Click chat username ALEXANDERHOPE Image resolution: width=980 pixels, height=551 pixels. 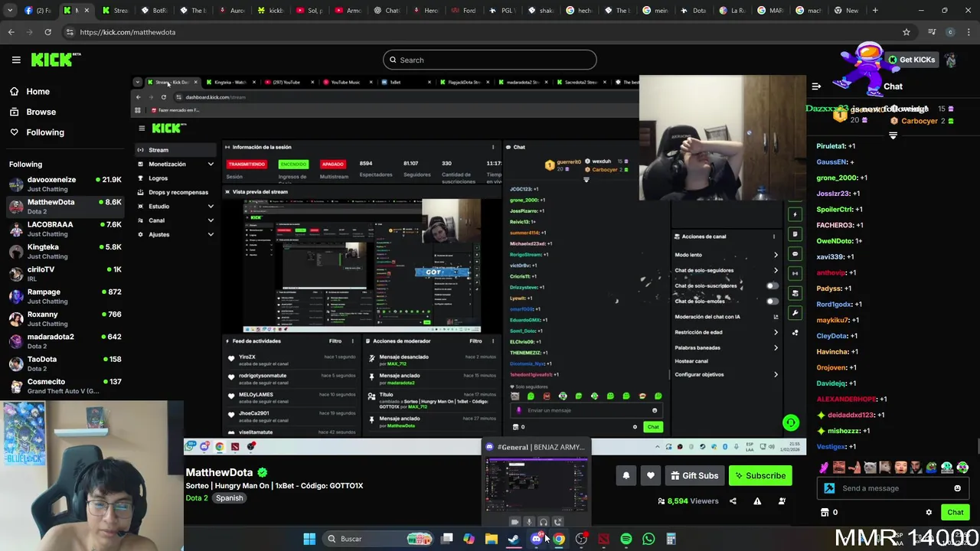click(x=846, y=399)
